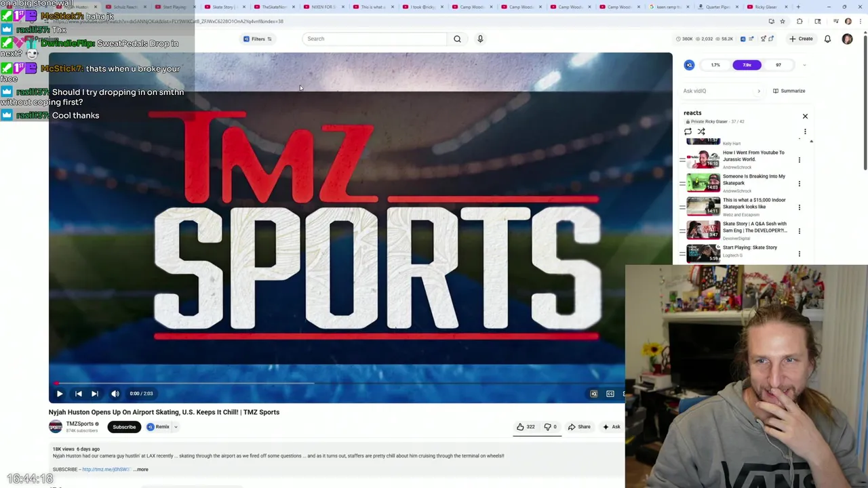Click the page vertical scrollbar
868x488 pixels.
tap(865, 102)
